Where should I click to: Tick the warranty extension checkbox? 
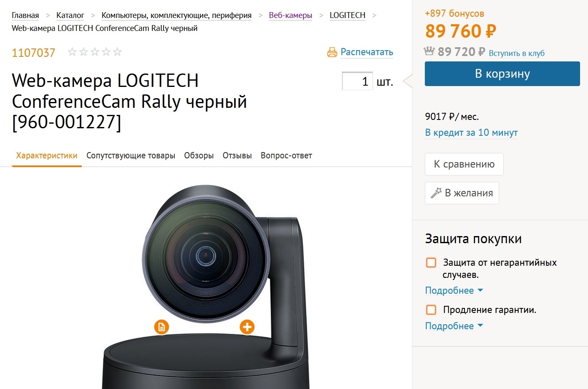431,310
